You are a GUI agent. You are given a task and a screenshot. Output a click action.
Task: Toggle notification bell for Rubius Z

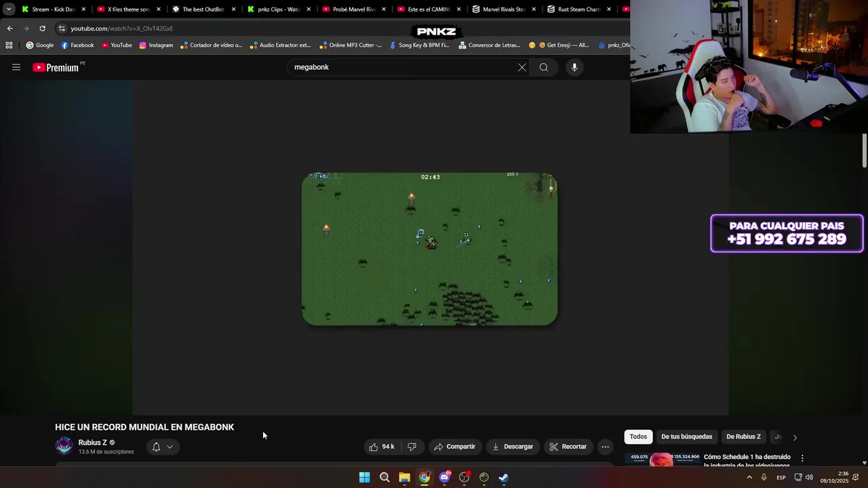tap(156, 447)
